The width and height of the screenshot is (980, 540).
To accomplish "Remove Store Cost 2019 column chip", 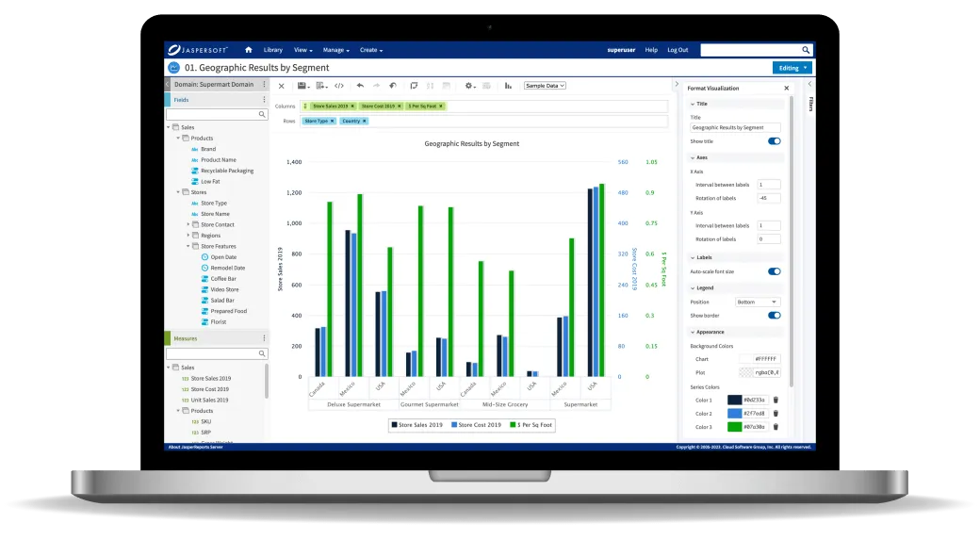I will (400, 106).
